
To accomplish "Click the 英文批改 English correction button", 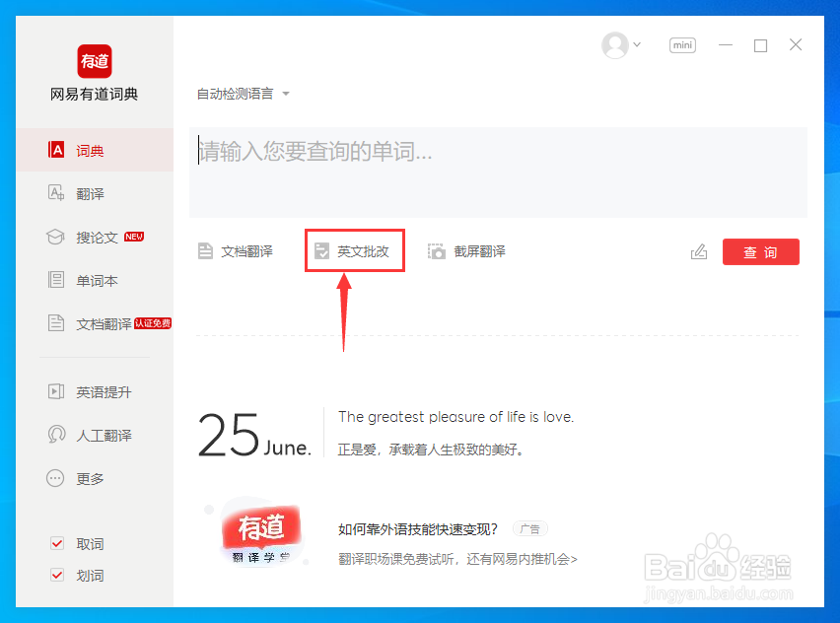I will point(352,251).
